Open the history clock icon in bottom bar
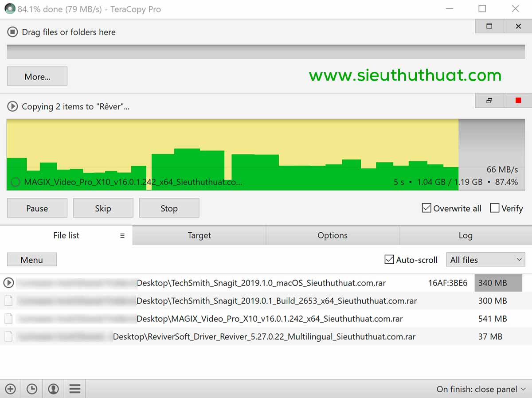532x398 pixels. coord(32,389)
